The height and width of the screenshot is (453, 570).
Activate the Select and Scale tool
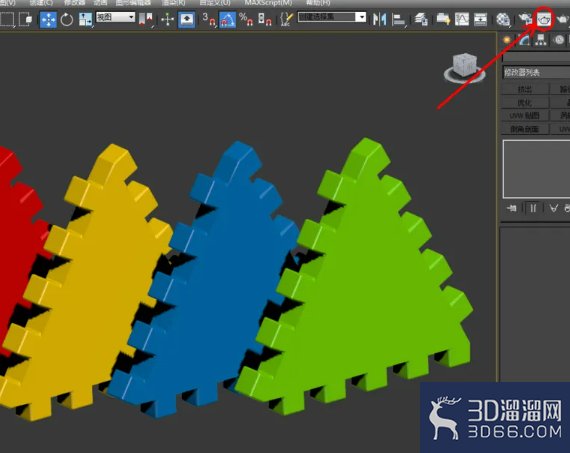point(85,19)
